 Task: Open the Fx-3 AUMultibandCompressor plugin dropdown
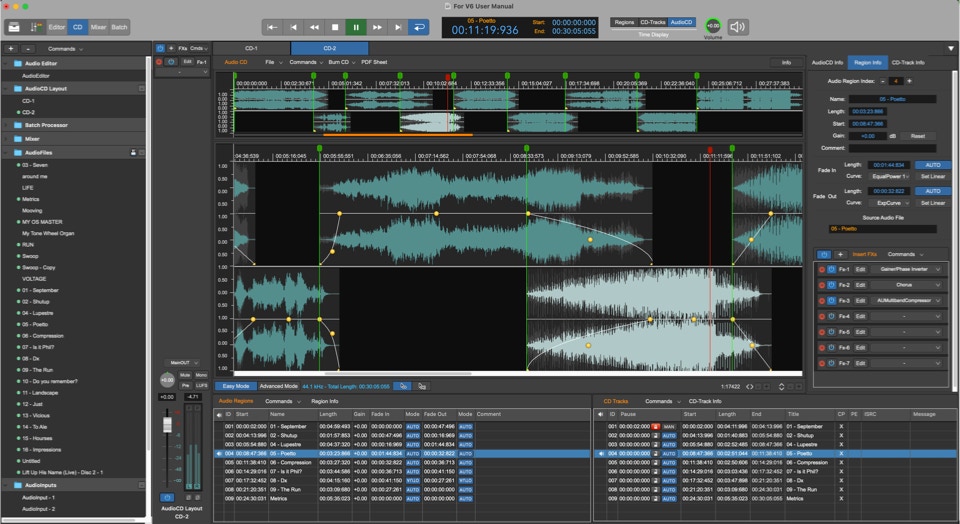point(904,300)
